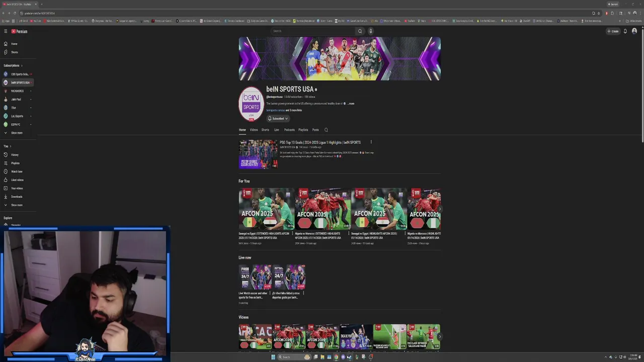
Task: Advance the Videos carousel right
Action: point(439,337)
